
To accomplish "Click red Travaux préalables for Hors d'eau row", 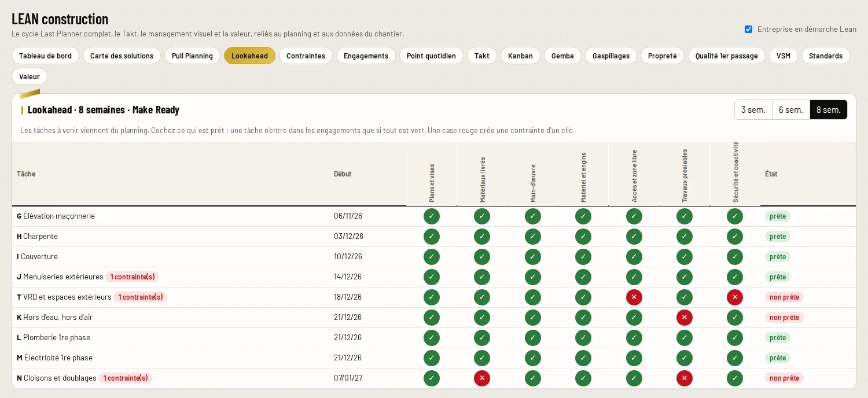I will point(685,318).
